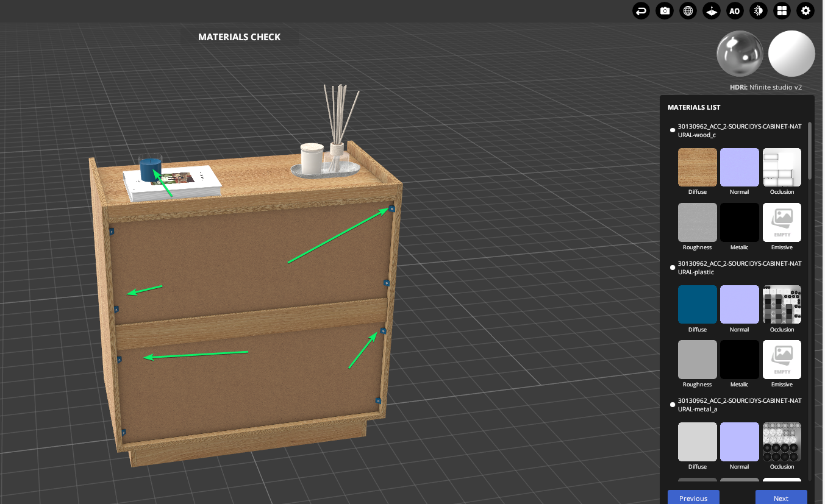Select the metal_a material radio dot
825x504 pixels.
(x=673, y=405)
